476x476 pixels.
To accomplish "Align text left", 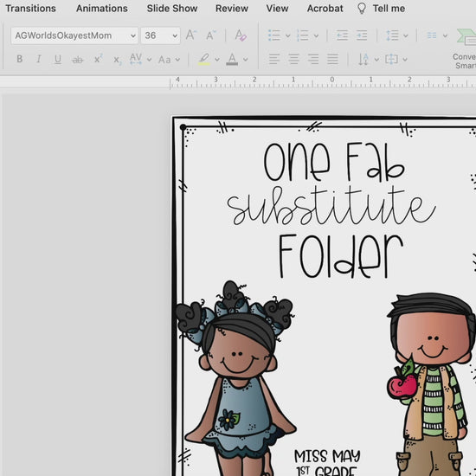I will click(x=274, y=59).
